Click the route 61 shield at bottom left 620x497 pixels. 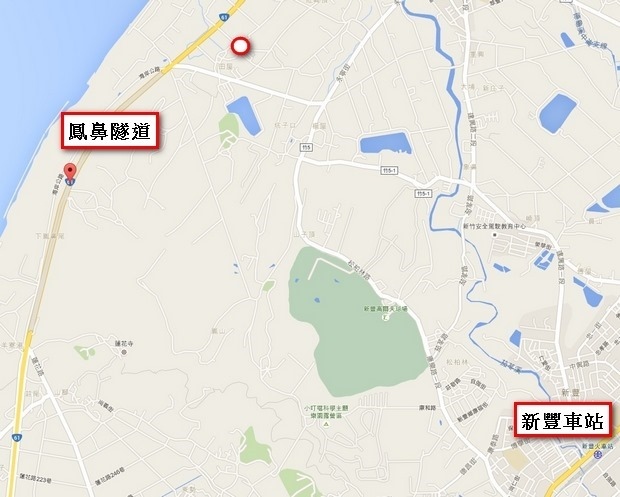16,438
